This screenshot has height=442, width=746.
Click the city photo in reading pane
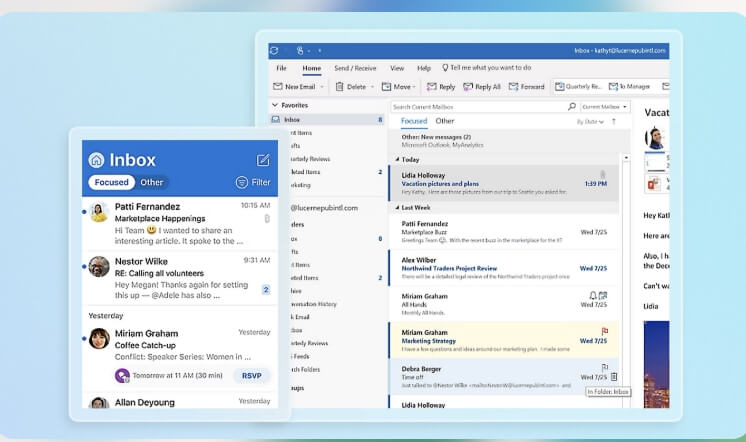tap(657, 364)
